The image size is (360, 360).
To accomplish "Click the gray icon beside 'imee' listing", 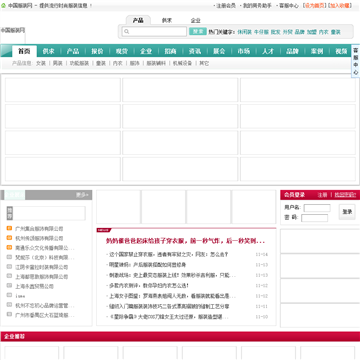I will (9, 296).
